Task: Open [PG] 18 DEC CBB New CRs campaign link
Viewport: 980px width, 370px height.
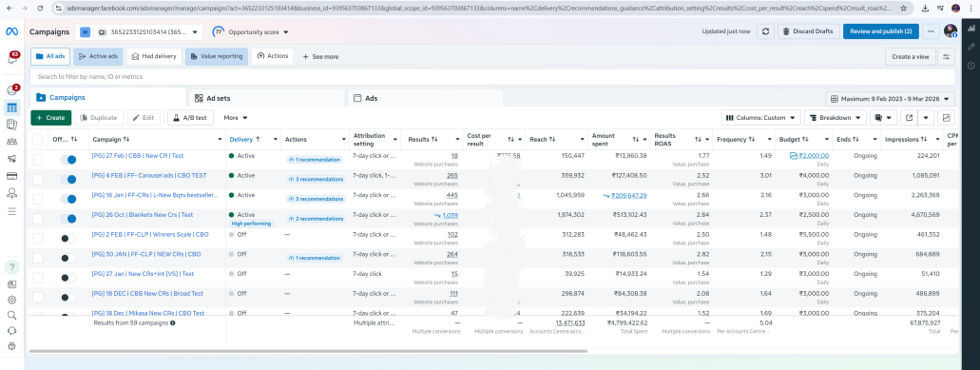Action: [147, 293]
